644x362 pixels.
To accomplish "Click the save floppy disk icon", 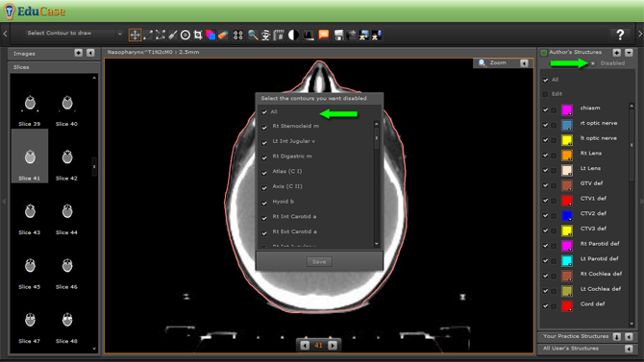I will click(338, 35).
